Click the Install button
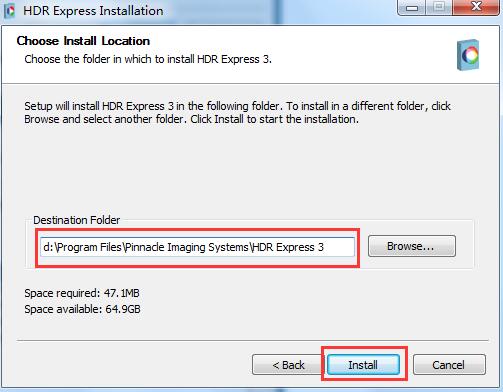Image resolution: width=503 pixels, height=392 pixels. point(363,364)
